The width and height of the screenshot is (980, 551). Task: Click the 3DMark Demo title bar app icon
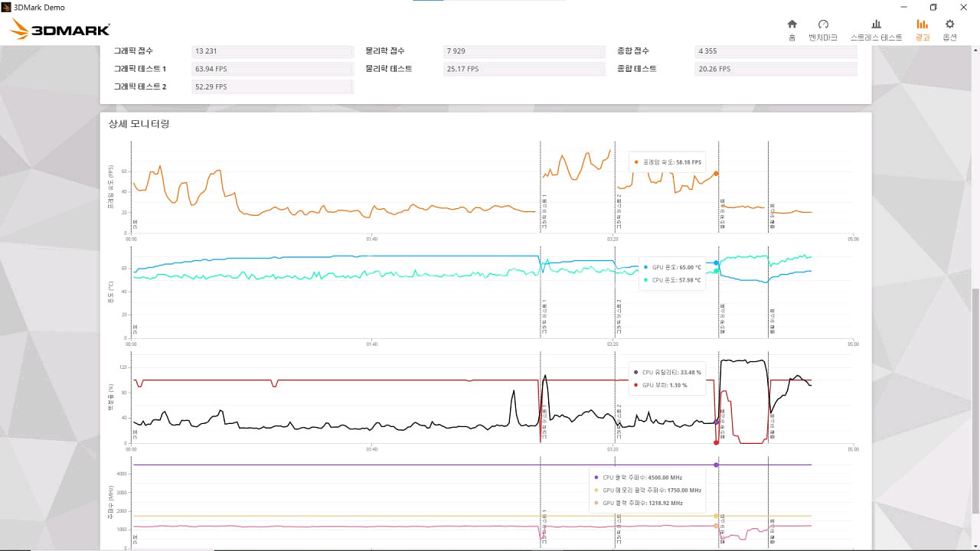[x=7, y=7]
